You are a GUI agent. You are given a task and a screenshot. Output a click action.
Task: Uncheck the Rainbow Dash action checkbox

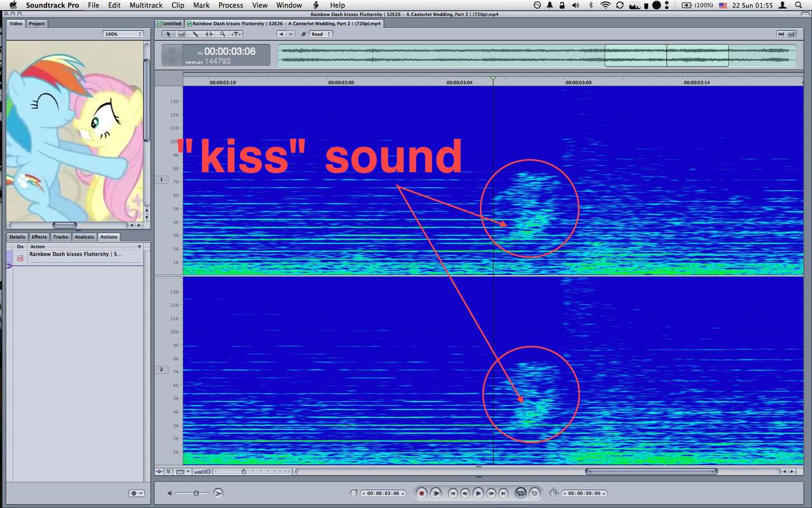pos(20,258)
